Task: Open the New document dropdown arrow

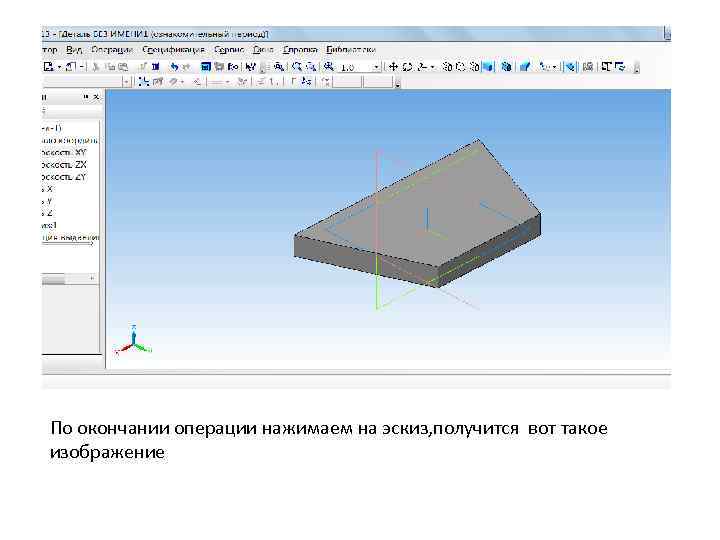Action: pyautogui.click(x=59, y=68)
